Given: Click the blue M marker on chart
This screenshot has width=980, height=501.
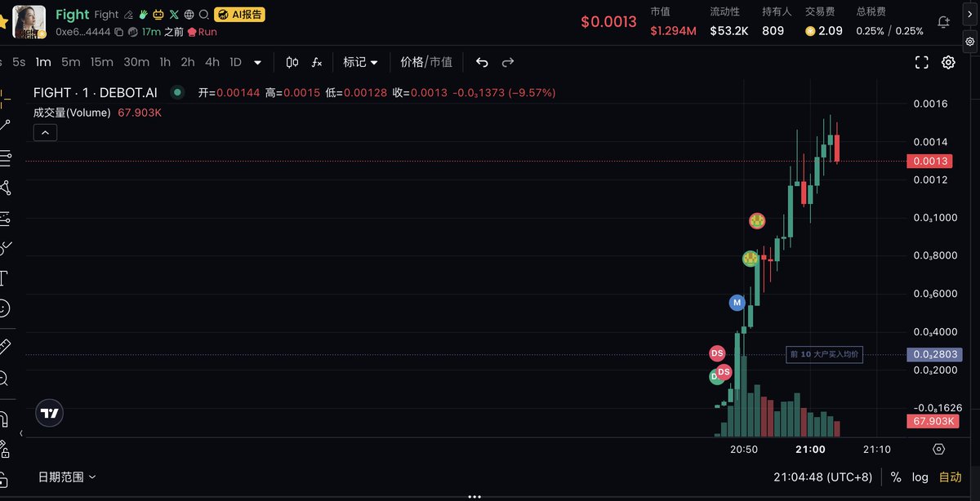Looking at the screenshot, I should tap(737, 303).
